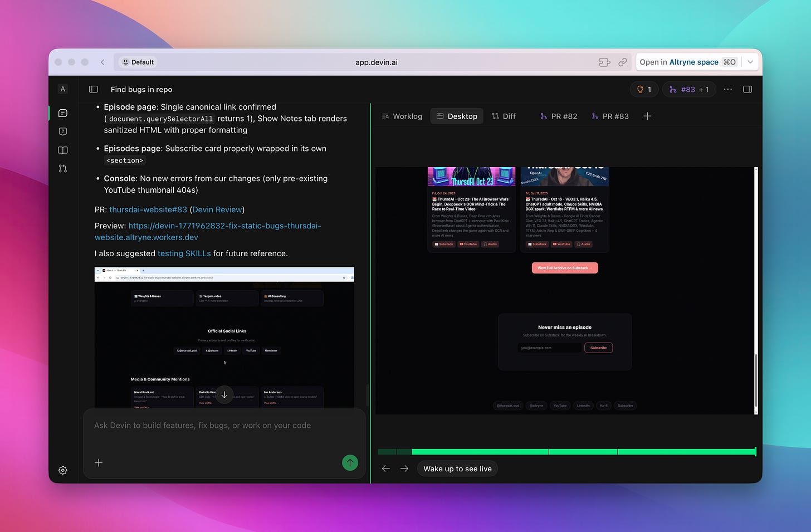The image size is (811, 532).
Task: Open the book wiki icon in sidebar
Action: (x=63, y=150)
